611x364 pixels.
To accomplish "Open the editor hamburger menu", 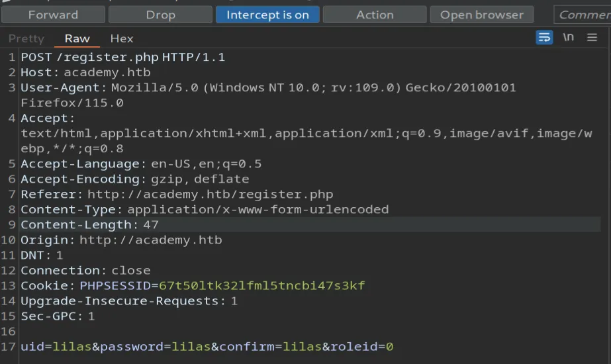I will coord(592,37).
